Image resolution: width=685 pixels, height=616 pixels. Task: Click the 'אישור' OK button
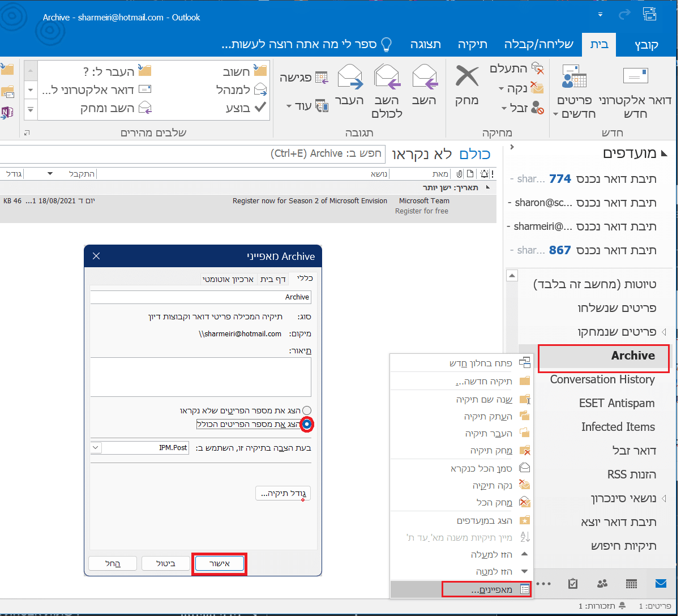(219, 563)
